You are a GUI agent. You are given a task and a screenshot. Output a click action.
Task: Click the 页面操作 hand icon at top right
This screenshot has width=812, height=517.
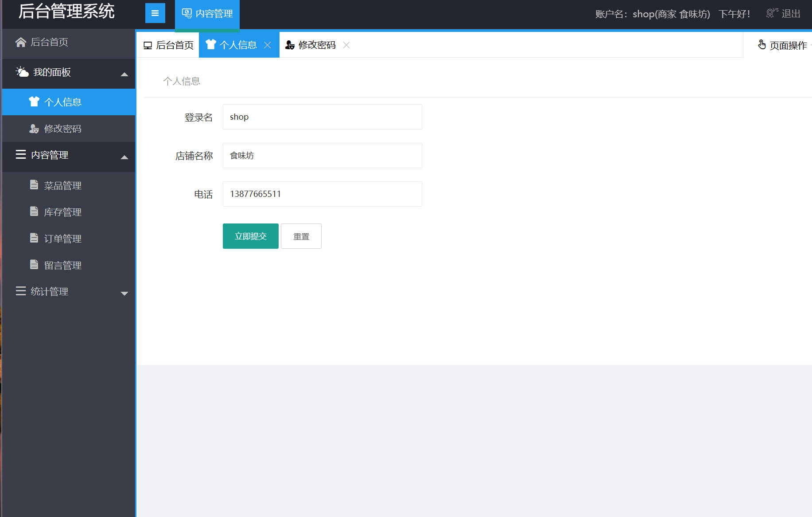pyautogui.click(x=761, y=44)
